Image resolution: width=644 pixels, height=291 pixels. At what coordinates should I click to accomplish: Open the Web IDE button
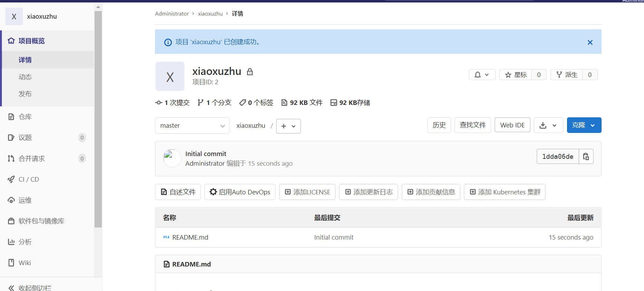pyautogui.click(x=513, y=125)
